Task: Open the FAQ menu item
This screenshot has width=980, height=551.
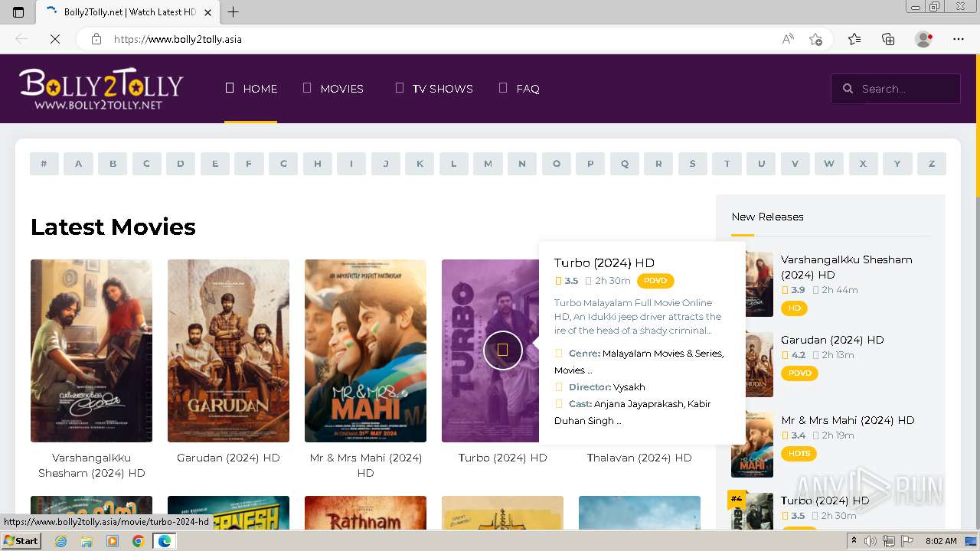Action: point(519,89)
